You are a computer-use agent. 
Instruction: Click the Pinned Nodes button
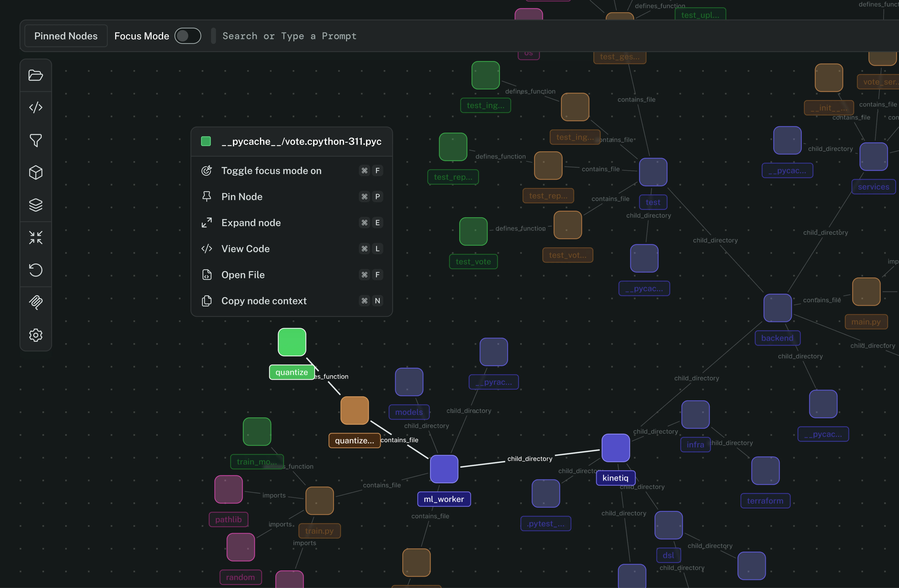click(66, 36)
